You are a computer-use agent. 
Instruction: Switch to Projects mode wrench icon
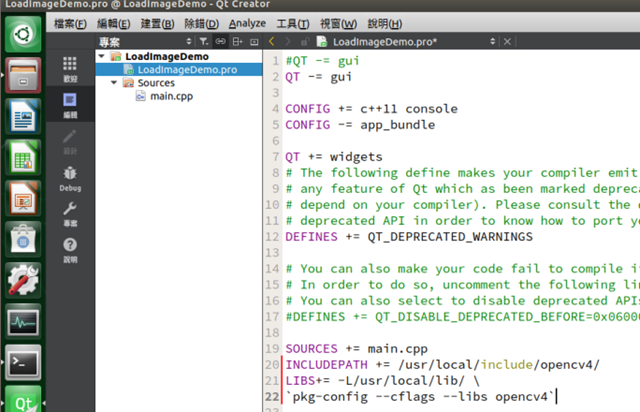(x=70, y=214)
